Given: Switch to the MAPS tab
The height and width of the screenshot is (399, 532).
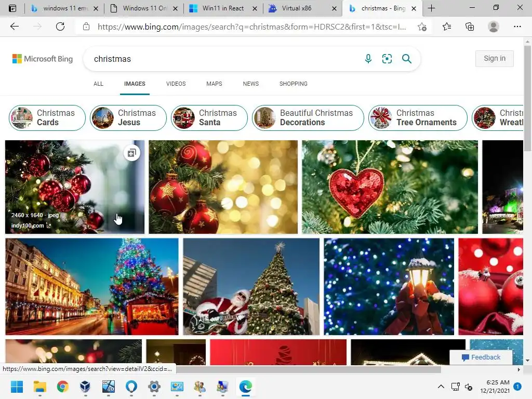Looking at the screenshot, I should pyautogui.click(x=214, y=84).
